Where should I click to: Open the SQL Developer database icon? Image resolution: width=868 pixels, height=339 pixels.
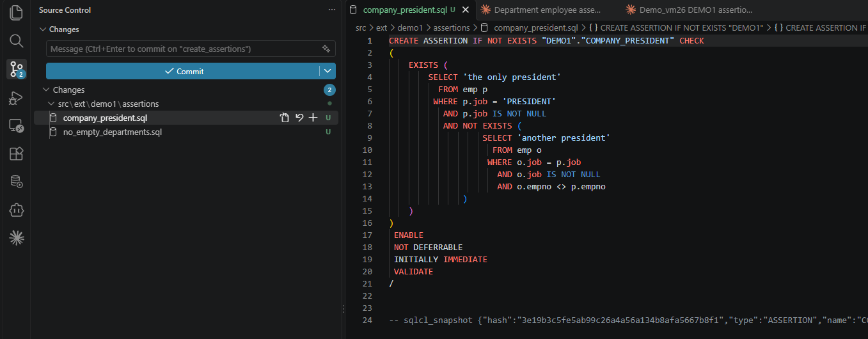point(17,182)
